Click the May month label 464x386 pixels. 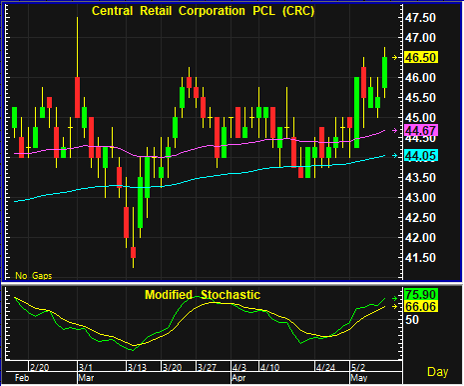359,378
